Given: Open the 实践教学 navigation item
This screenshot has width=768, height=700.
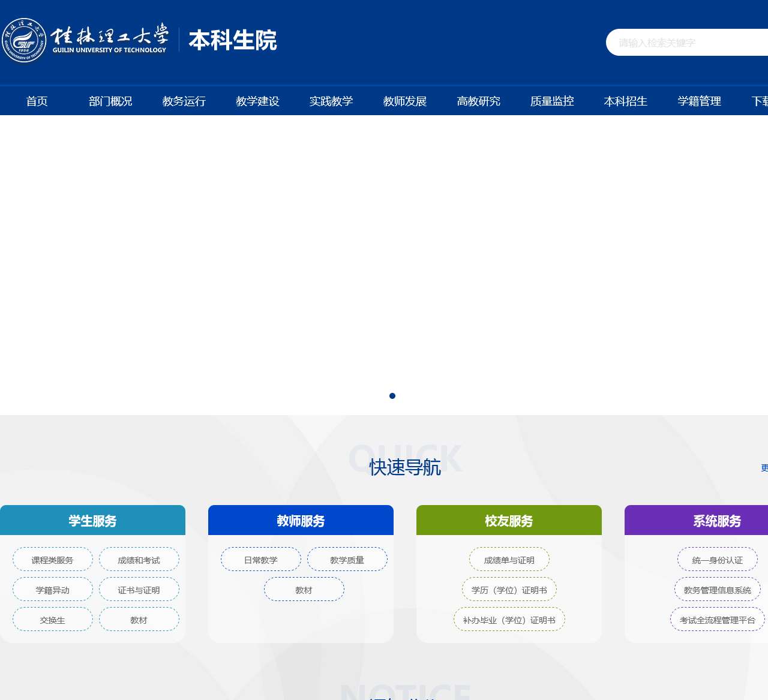Looking at the screenshot, I should click(331, 101).
